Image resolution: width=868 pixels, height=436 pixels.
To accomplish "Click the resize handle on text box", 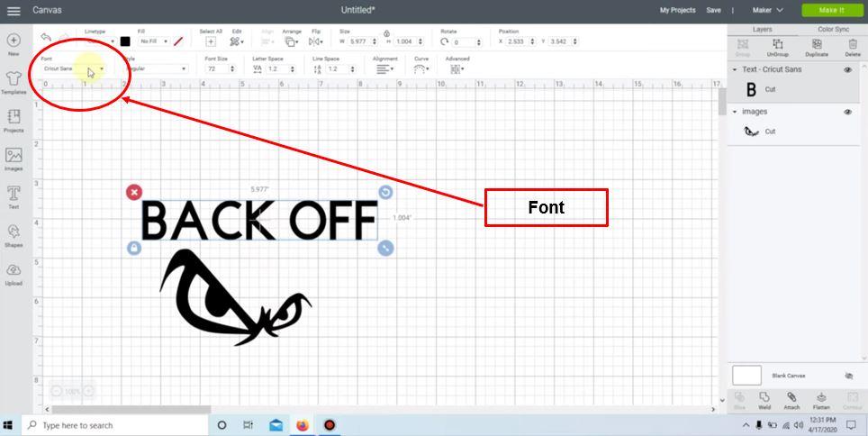I will point(386,248).
